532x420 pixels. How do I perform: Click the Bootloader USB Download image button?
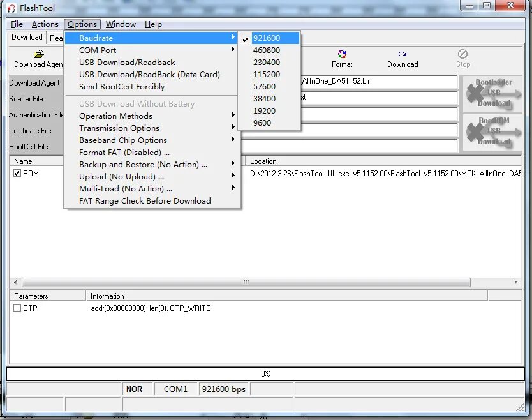tap(494, 93)
